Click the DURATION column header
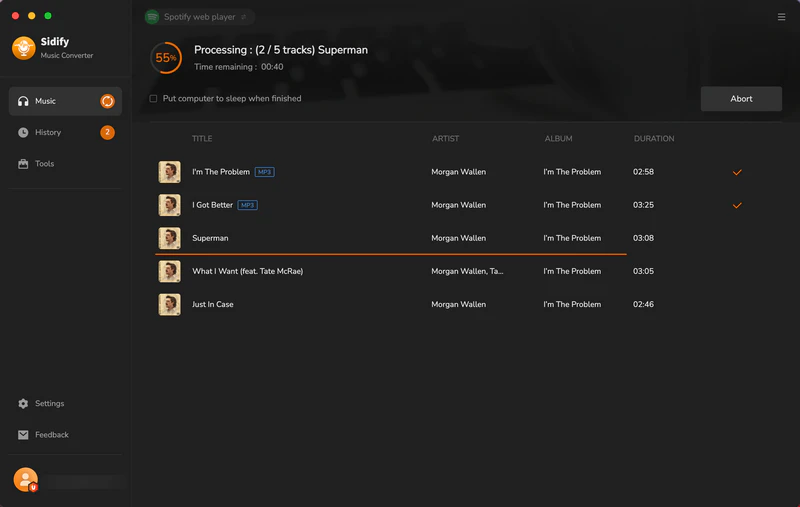Image resolution: width=800 pixels, height=507 pixels. (x=654, y=139)
